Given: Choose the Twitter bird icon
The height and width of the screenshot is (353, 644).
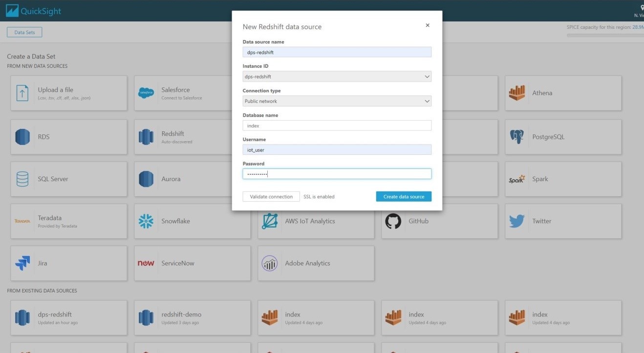Looking at the screenshot, I should [x=517, y=221].
